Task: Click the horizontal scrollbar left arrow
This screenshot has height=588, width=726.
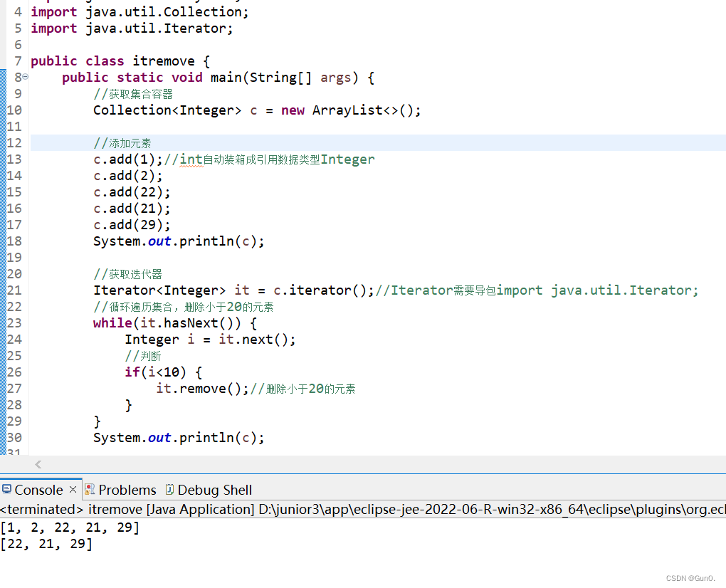Action: 38,464
